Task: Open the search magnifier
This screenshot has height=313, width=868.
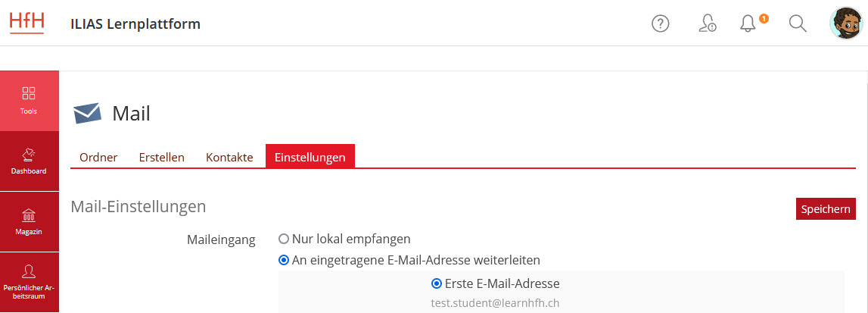Action: coord(798,23)
